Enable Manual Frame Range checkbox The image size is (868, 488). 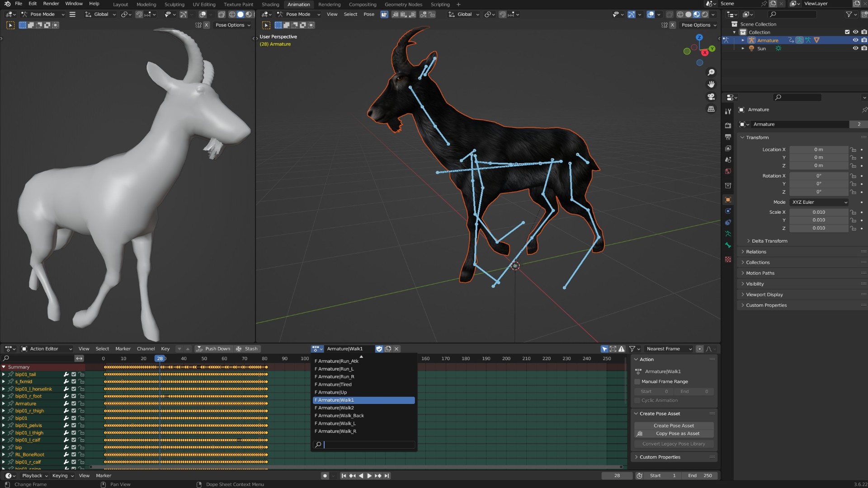click(637, 382)
